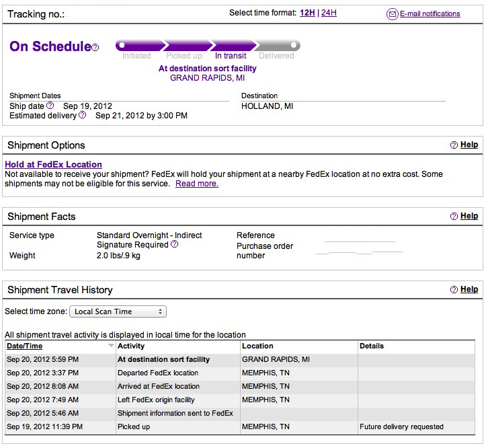Click Help link in Shipment Options header
Screen dimensions: 486x448
pyautogui.click(x=469, y=145)
